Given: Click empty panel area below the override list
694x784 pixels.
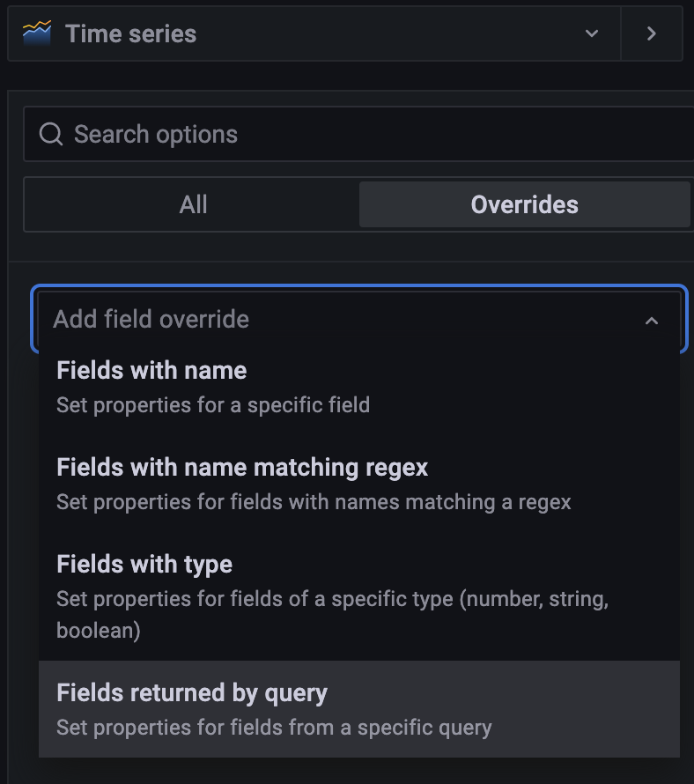Looking at the screenshot, I should 352,772.
